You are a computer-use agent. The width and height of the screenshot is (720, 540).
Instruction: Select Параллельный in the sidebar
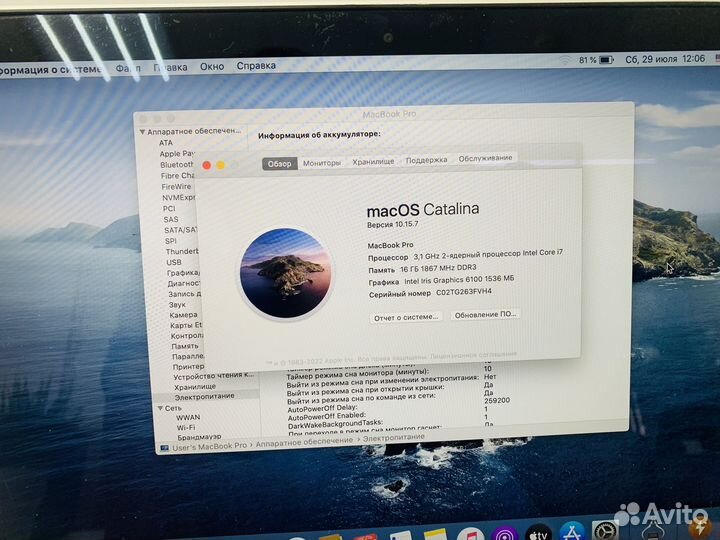point(188,356)
